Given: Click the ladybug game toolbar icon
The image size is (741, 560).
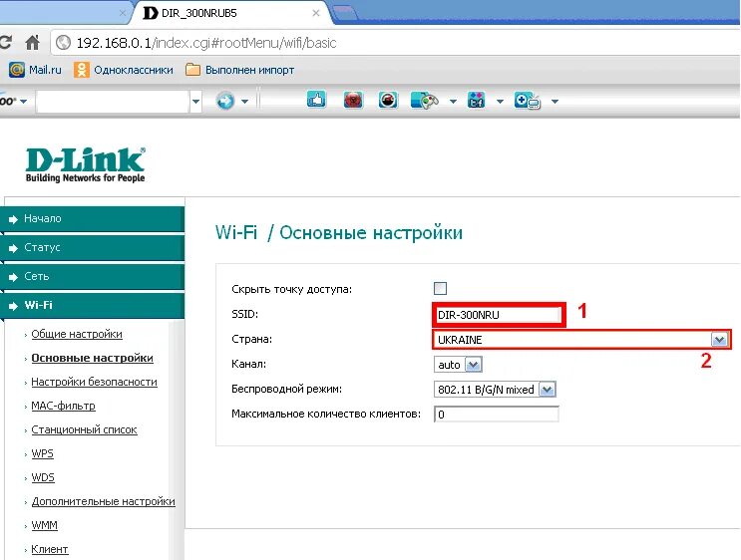Looking at the screenshot, I should tap(388, 100).
